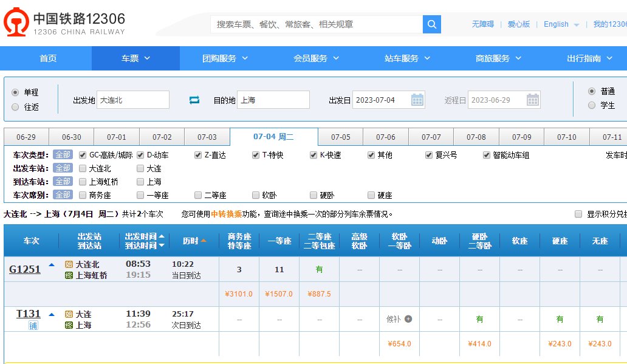Select the 单程 one-way radio button
Screen dimensions: 627x364
[x=15, y=92]
